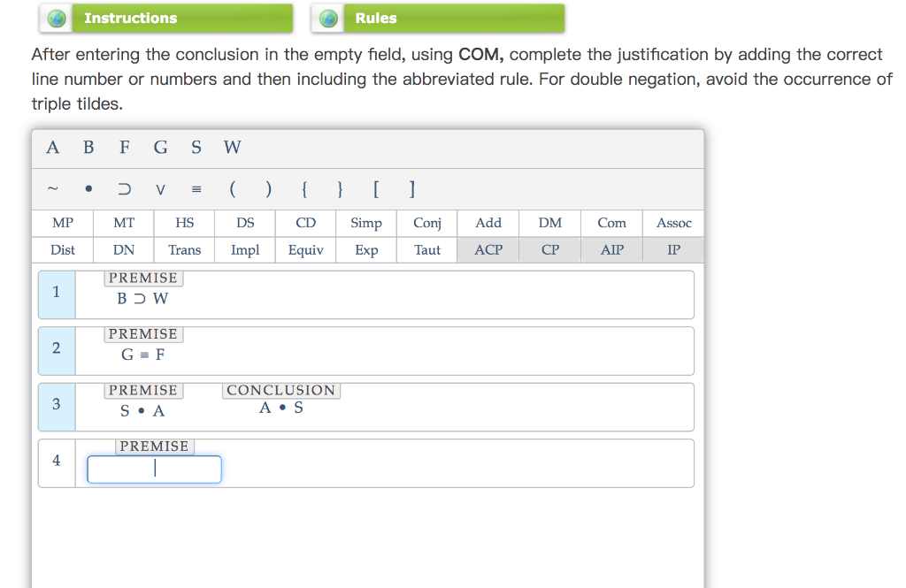Viewport: 906px width, 588px height.
Task: Click the empty conclusion input field
Action: click(x=154, y=470)
